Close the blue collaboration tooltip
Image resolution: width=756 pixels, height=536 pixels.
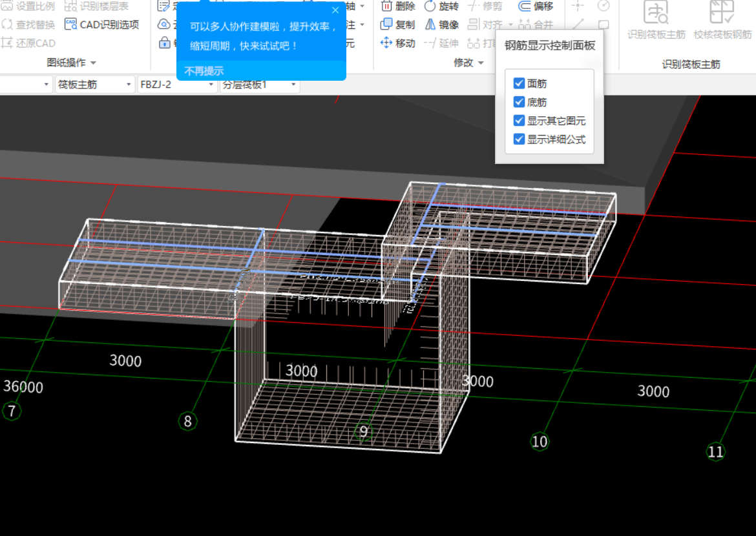coord(335,10)
